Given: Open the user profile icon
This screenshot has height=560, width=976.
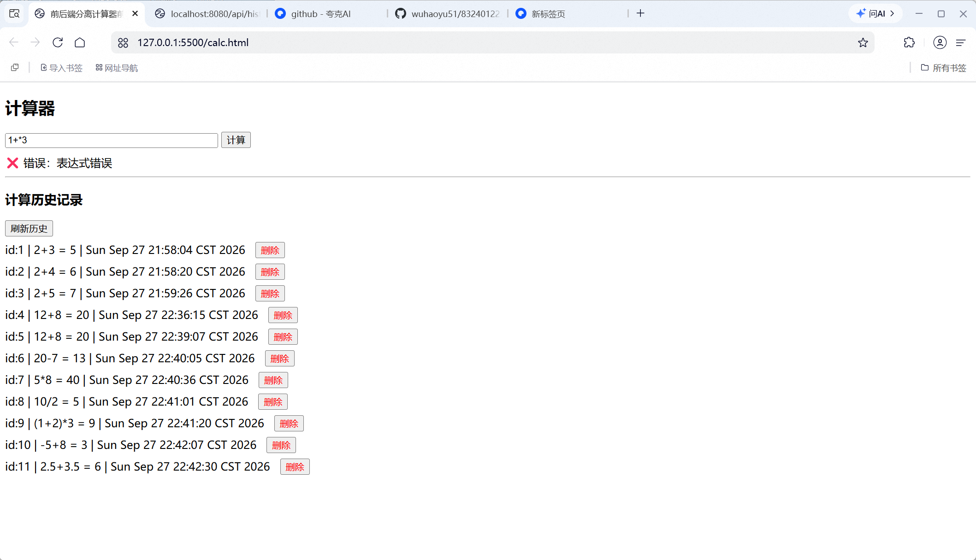Looking at the screenshot, I should pyautogui.click(x=940, y=42).
